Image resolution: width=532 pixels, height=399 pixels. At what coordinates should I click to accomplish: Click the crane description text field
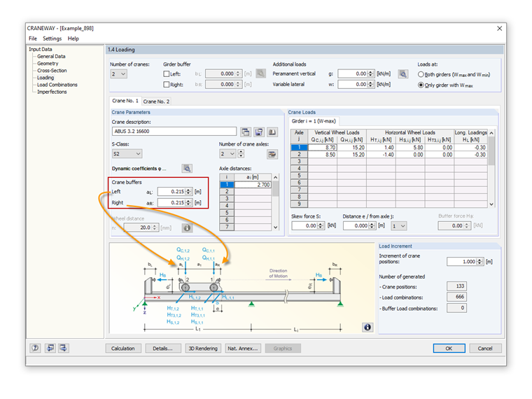pyautogui.click(x=174, y=132)
